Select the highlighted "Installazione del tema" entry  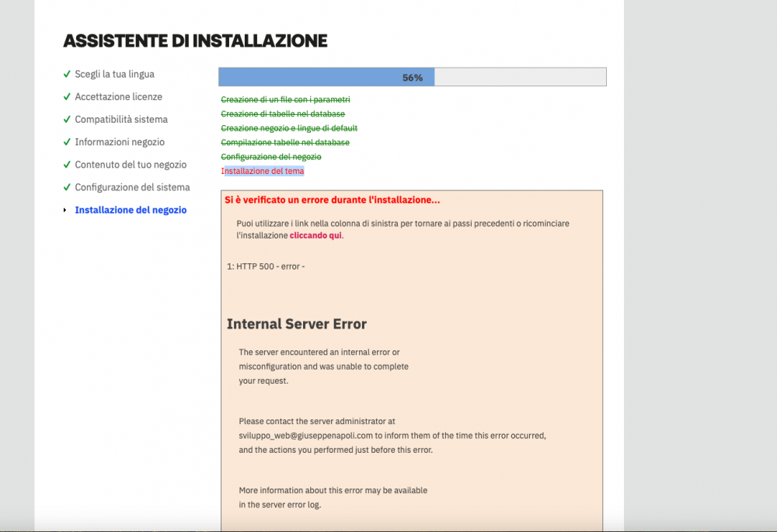coord(263,171)
